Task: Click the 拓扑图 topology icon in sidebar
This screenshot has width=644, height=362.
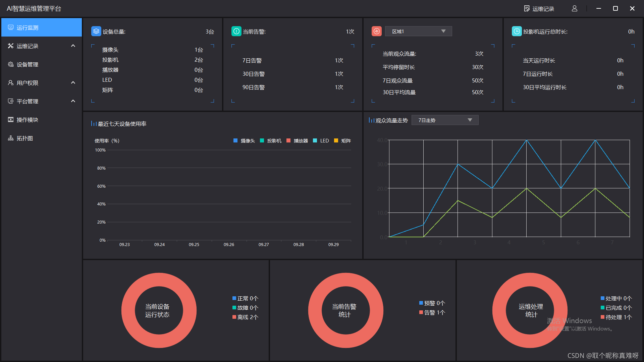Action: tap(11, 138)
